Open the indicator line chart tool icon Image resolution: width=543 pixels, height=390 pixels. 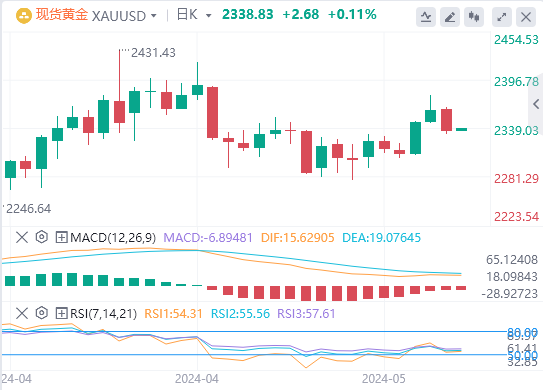pos(426,17)
